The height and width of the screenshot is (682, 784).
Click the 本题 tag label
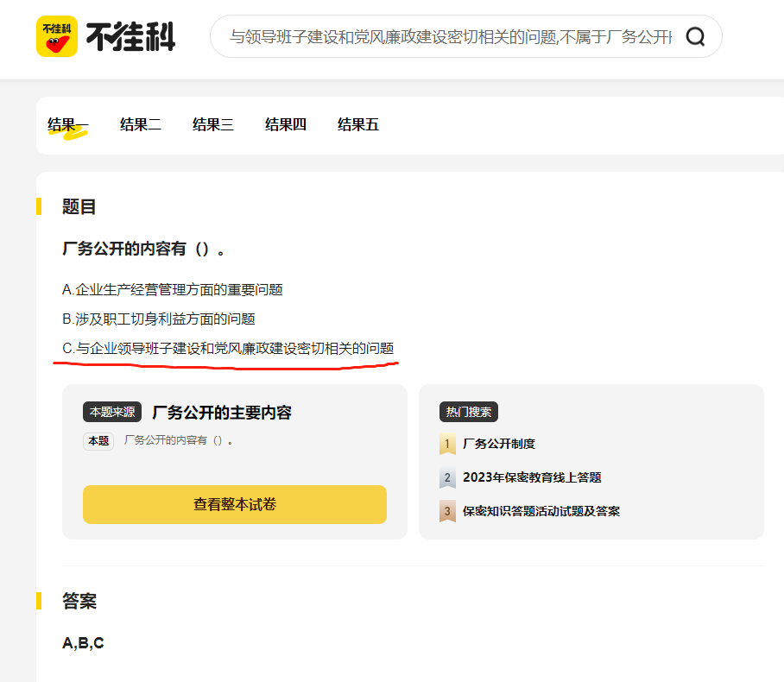pos(98,441)
